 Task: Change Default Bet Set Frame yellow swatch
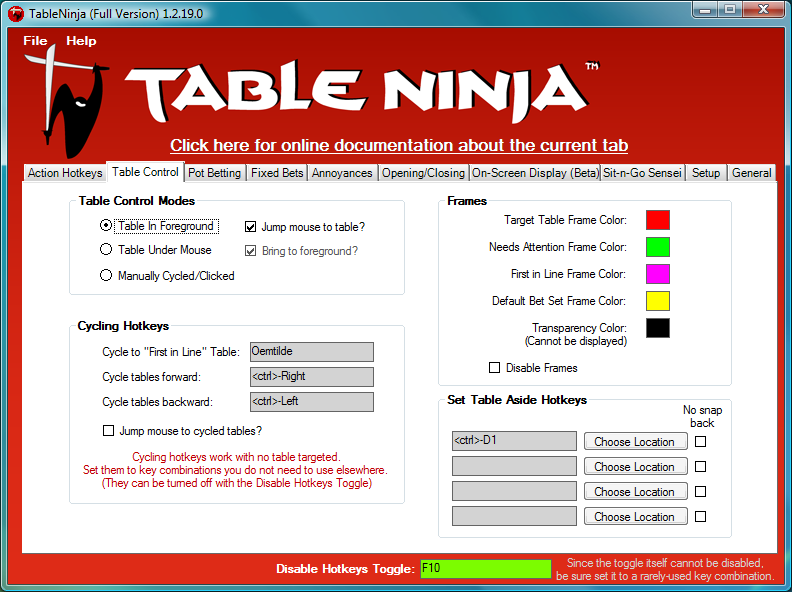point(658,301)
